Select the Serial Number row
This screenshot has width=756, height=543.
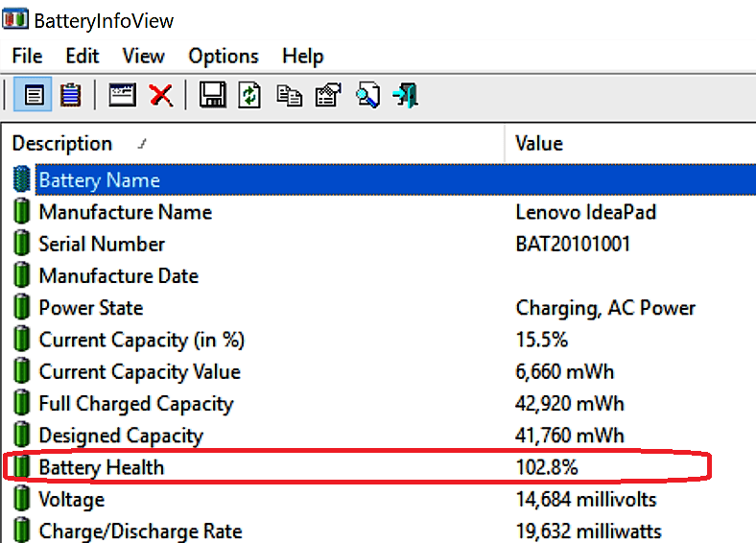tap(102, 244)
